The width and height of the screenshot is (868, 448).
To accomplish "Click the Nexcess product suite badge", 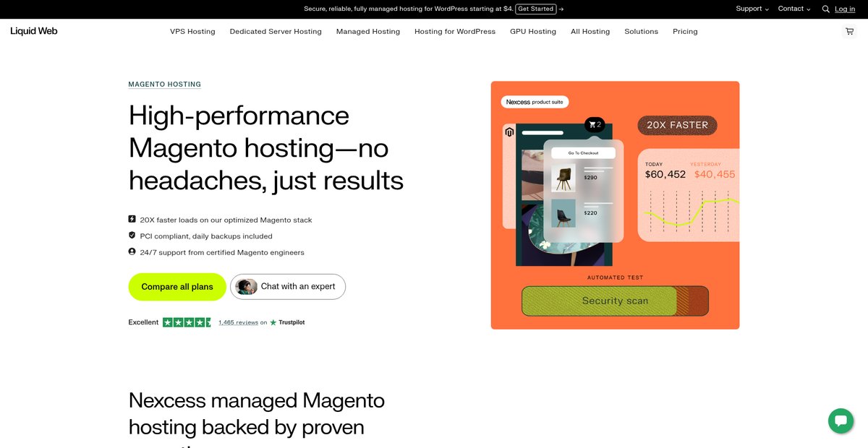I will [x=535, y=102].
